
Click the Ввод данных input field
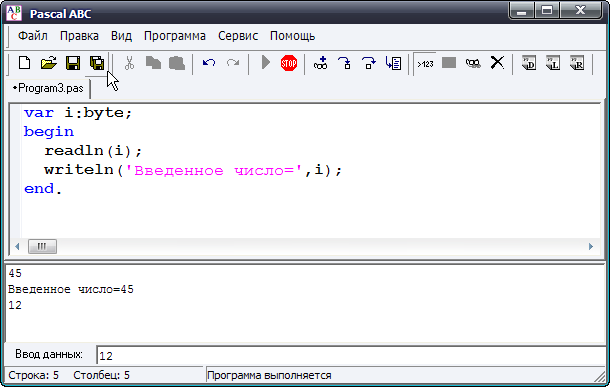[x=350, y=355]
